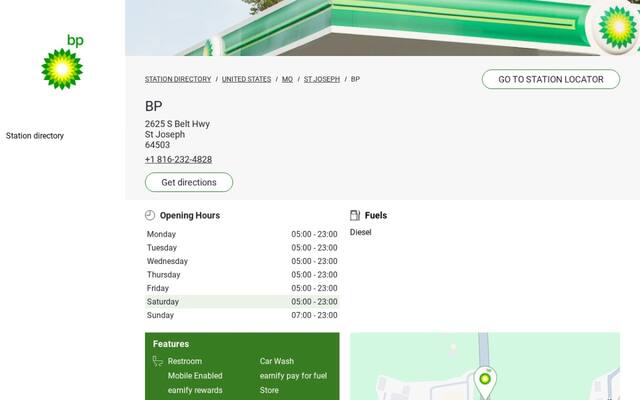This screenshot has width=640, height=400.
Task: Click the zip code 64503
Action: point(157,145)
